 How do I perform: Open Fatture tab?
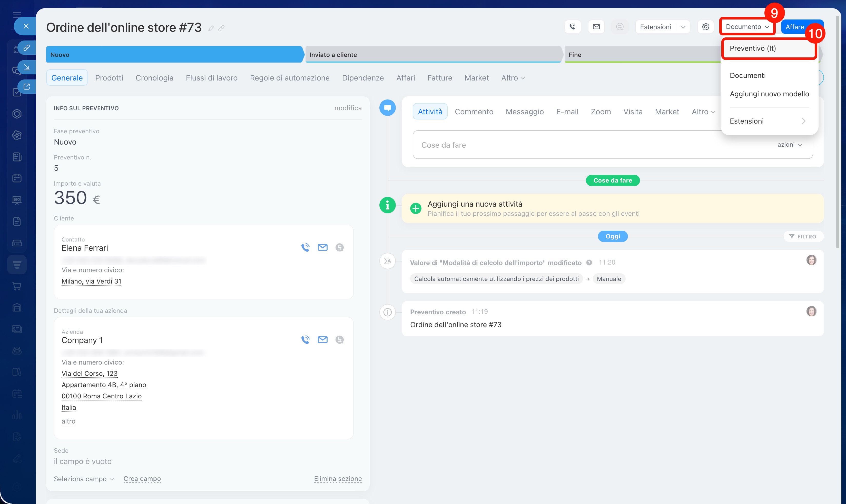pos(440,78)
